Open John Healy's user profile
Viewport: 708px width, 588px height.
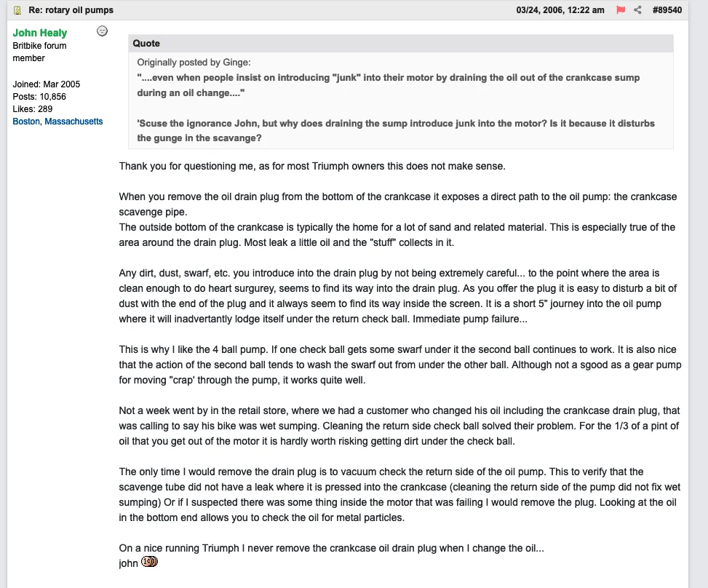40,33
